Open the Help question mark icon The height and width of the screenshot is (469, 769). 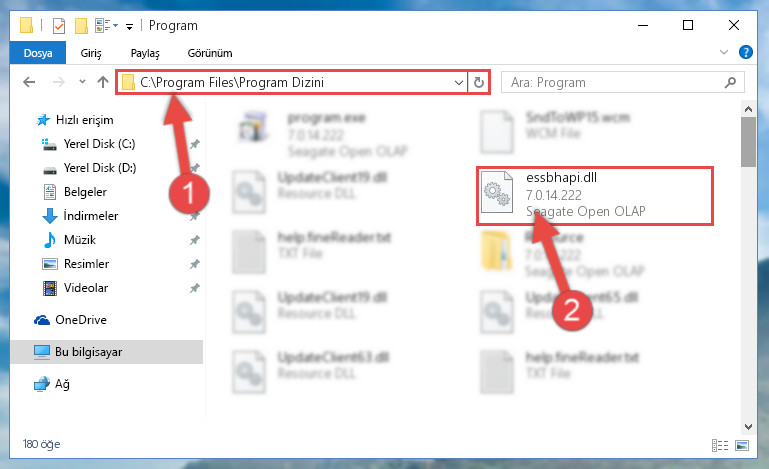click(x=745, y=52)
